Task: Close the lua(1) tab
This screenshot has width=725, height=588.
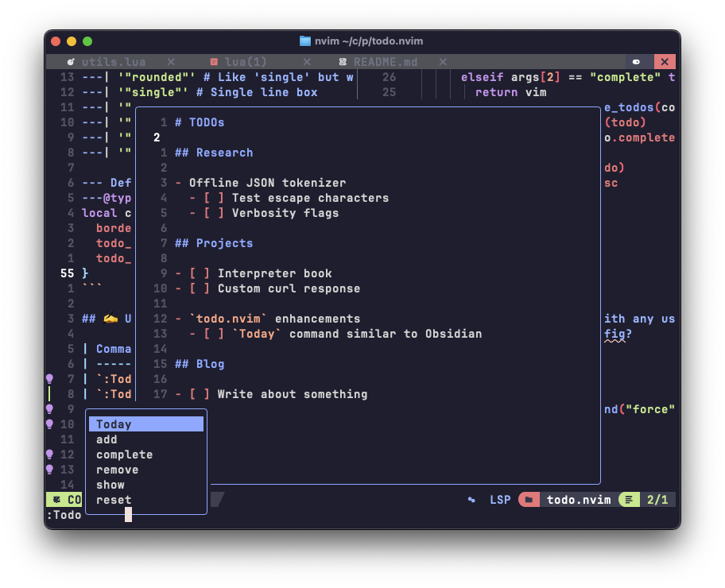Action: [x=307, y=61]
